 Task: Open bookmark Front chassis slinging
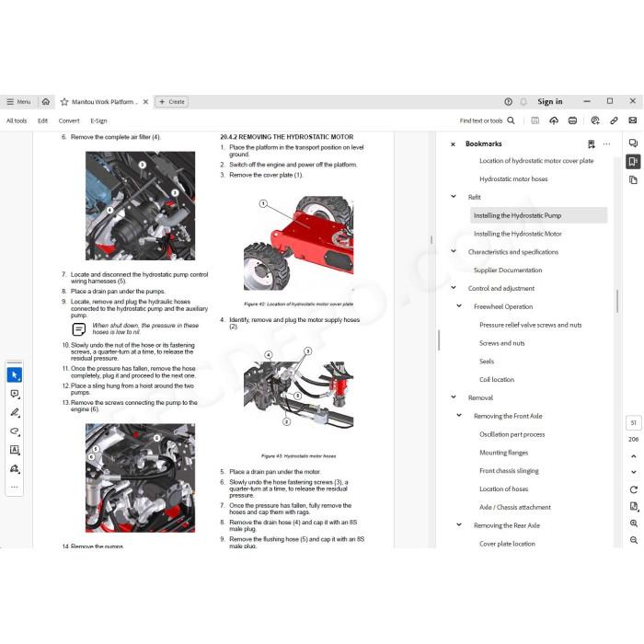509,470
